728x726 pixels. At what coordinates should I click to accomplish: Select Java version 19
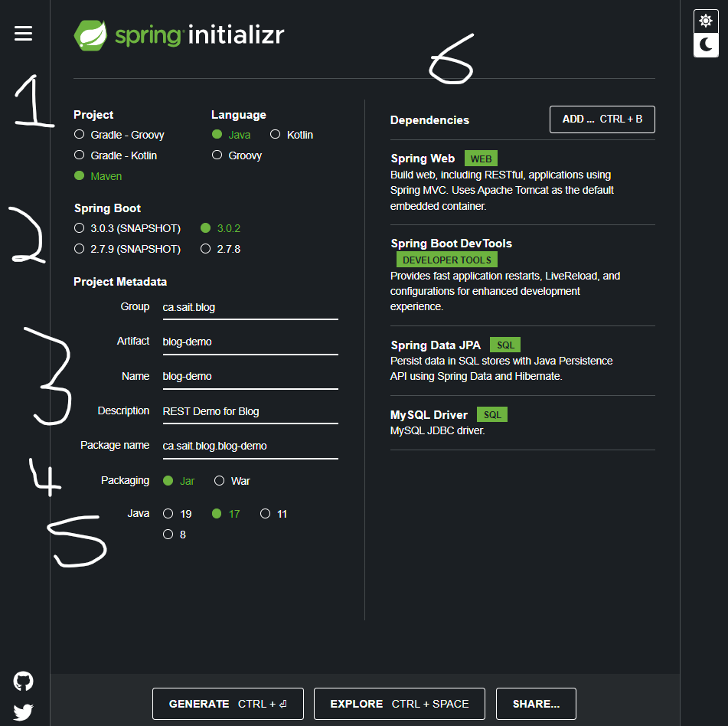[178, 514]
